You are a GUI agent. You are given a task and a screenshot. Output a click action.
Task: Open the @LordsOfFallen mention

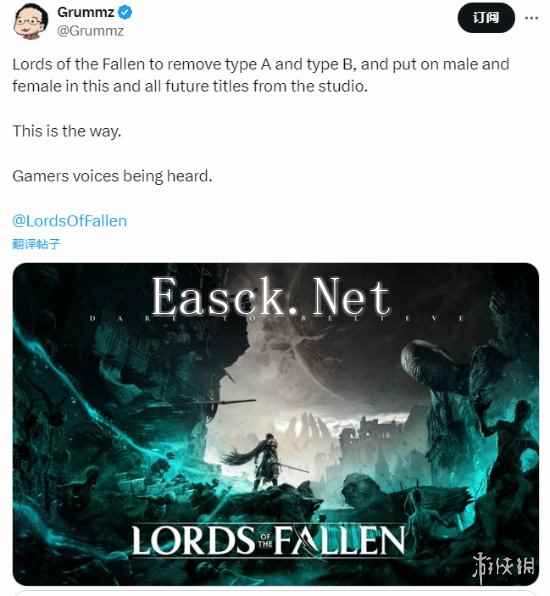coord(70,221)
